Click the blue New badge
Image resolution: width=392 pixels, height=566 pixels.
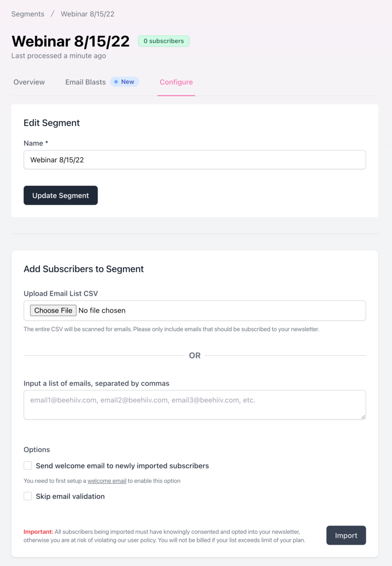click(x=125, y=82)
